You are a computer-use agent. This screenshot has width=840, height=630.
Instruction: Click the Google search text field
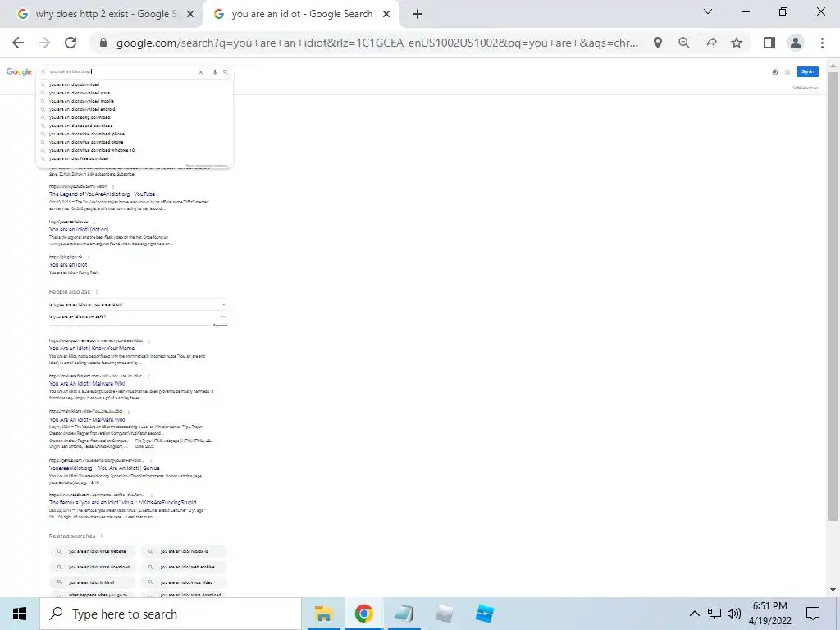(122, 71)
